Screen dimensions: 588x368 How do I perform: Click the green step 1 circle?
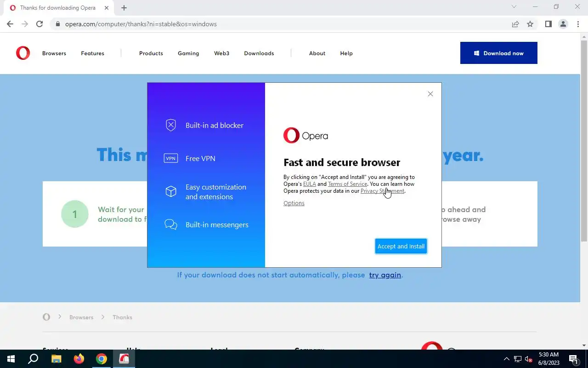(74, 214)
